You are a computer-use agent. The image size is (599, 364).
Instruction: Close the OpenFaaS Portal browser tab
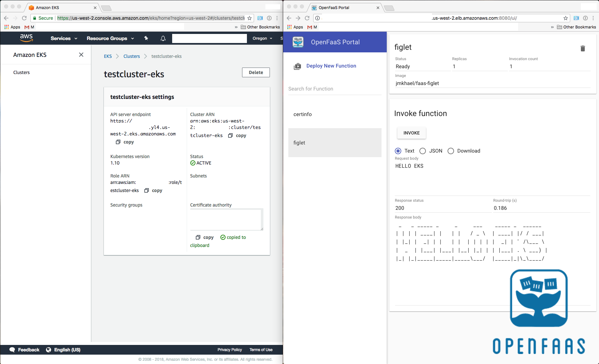[x=378, y=8]
